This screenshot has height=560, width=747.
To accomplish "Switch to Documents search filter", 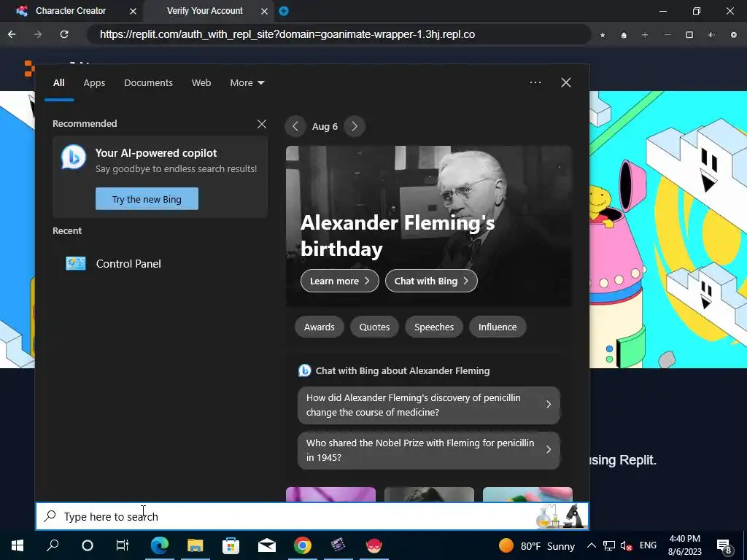I will click(x=148, y=83).
